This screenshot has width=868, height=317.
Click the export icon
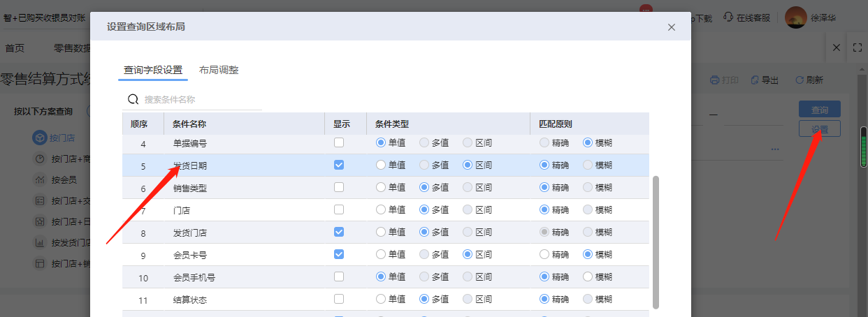755,80
